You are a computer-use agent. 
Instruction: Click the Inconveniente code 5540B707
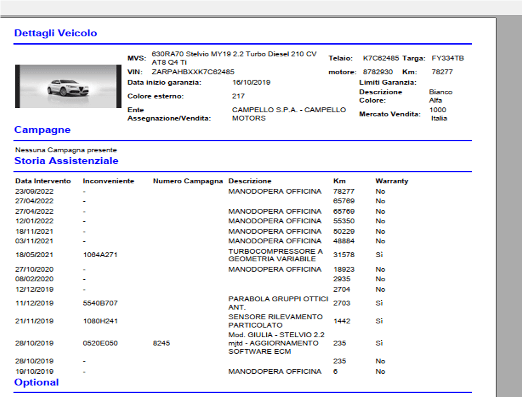pyautogui.click(x=100, y=303)
